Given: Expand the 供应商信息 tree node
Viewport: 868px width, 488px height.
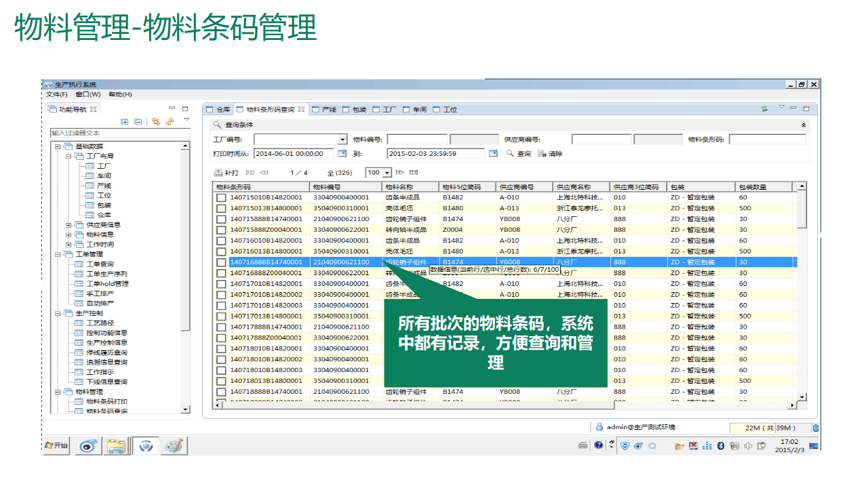Looking at the screenshot, I should (x=68, y=225).
